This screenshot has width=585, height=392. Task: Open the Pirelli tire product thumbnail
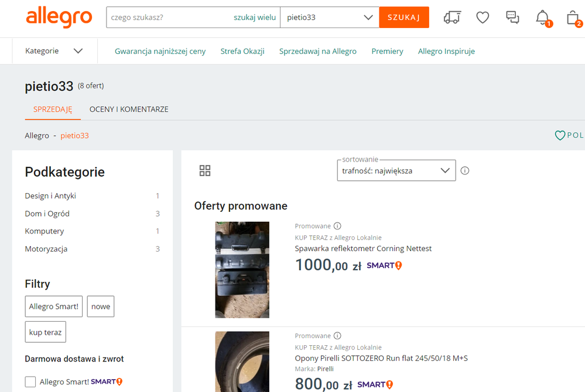click(242, 362)
